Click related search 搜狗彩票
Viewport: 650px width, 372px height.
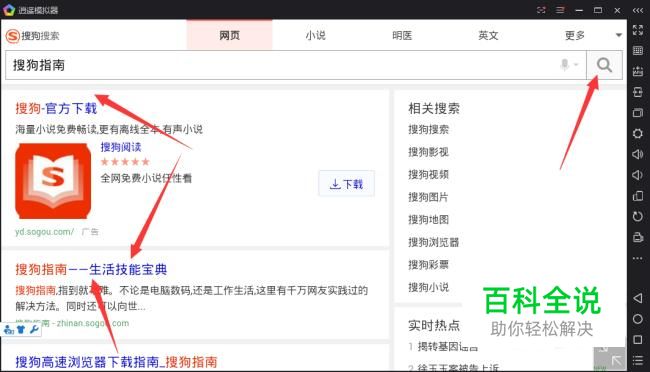click(428, 265)
